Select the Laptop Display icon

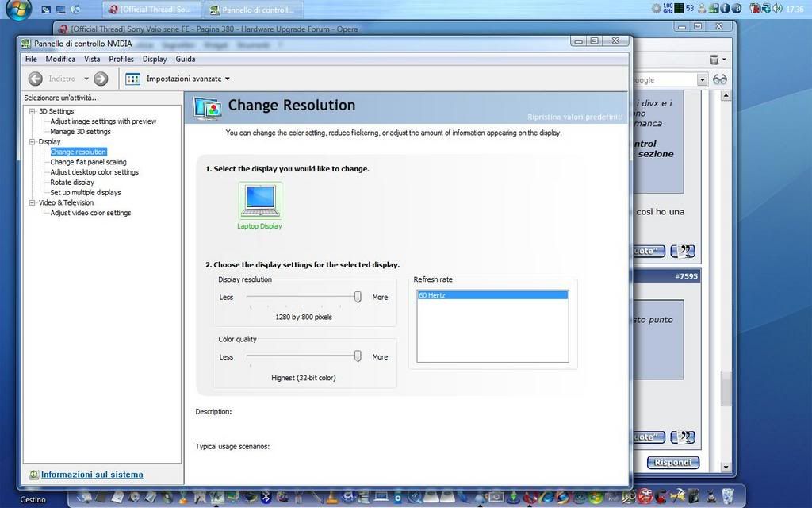click(x=260, y=200)
